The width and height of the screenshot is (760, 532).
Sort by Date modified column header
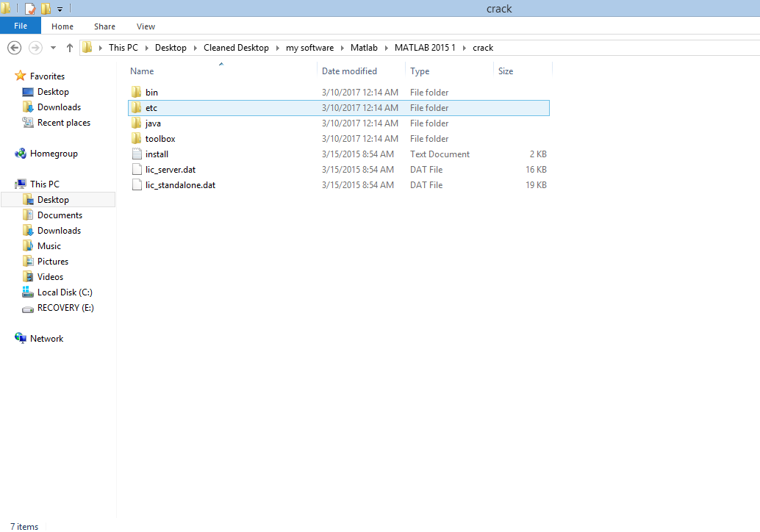click(x=349, y=71)
